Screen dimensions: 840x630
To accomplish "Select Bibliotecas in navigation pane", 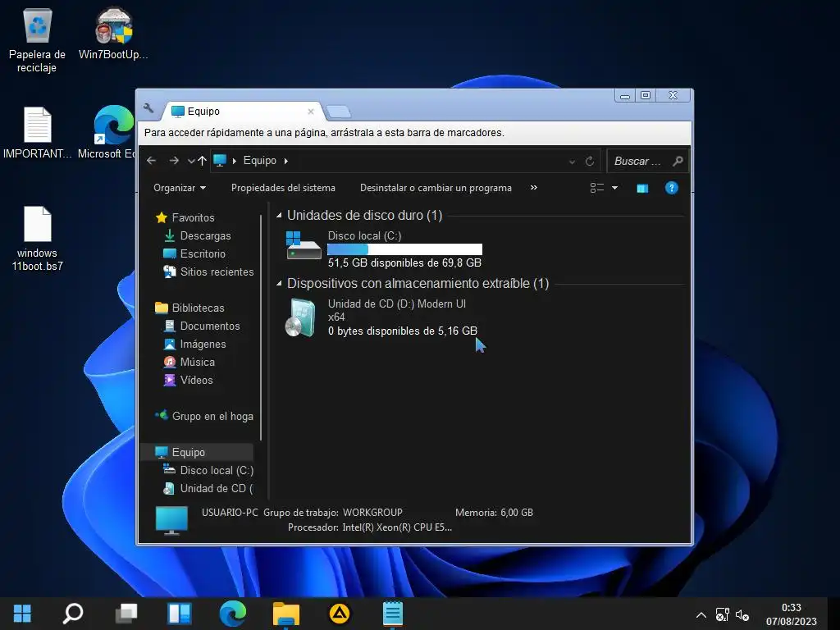I will (x=190, y=308).
